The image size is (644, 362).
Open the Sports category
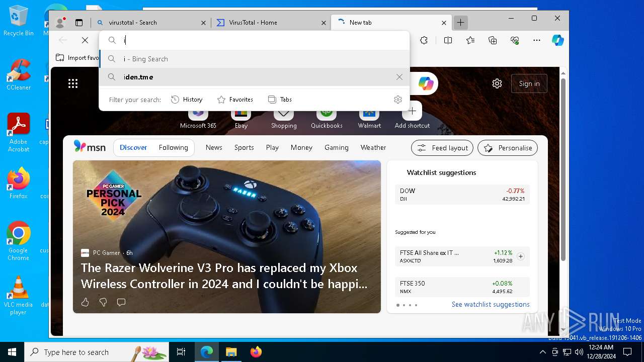coord(244,147)
